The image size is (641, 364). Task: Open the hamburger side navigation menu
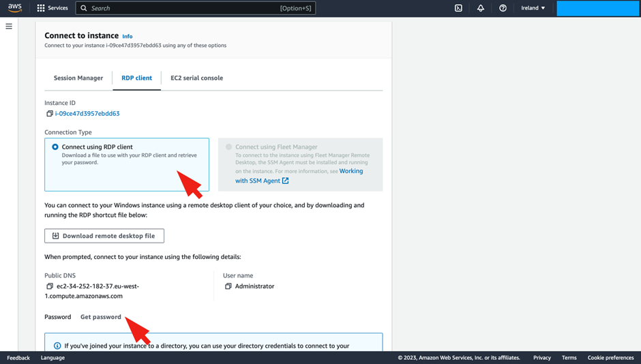click(x=9, y=27)
